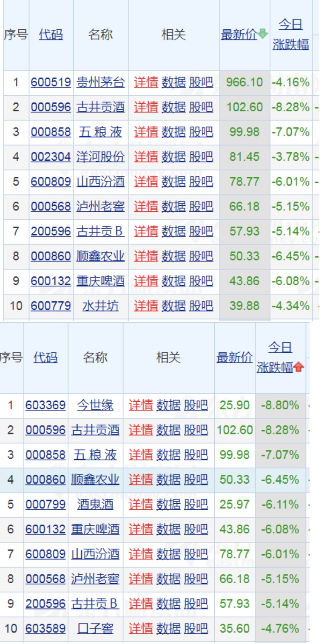Select the change value -6.11%
330x644 pixels.
point(280,505)
